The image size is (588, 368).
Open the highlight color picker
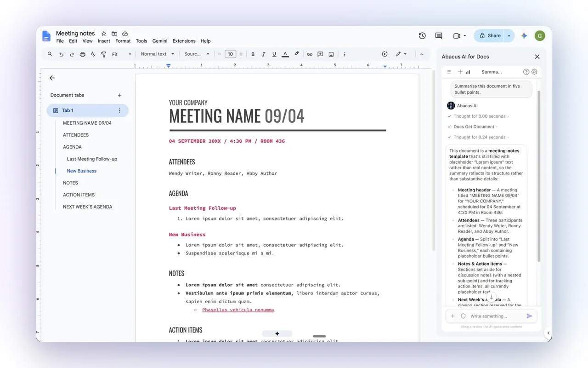[x=296, y=54]
